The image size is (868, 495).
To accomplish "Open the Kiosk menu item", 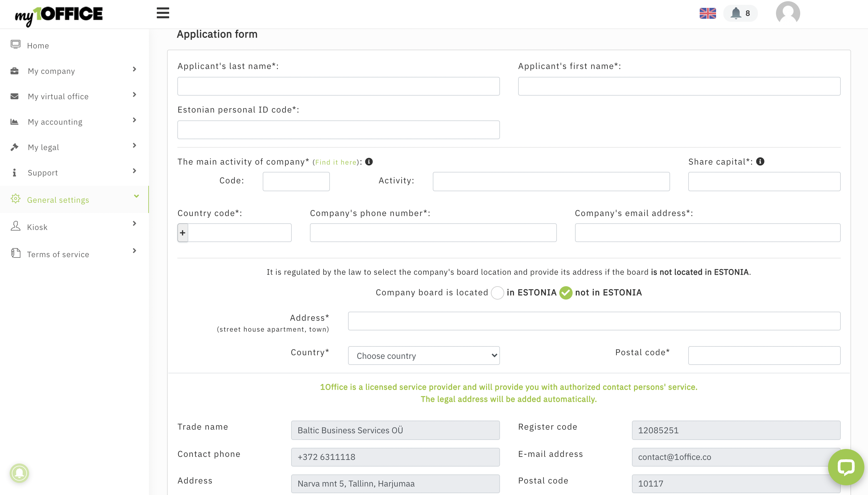I will tap(37, 227).
